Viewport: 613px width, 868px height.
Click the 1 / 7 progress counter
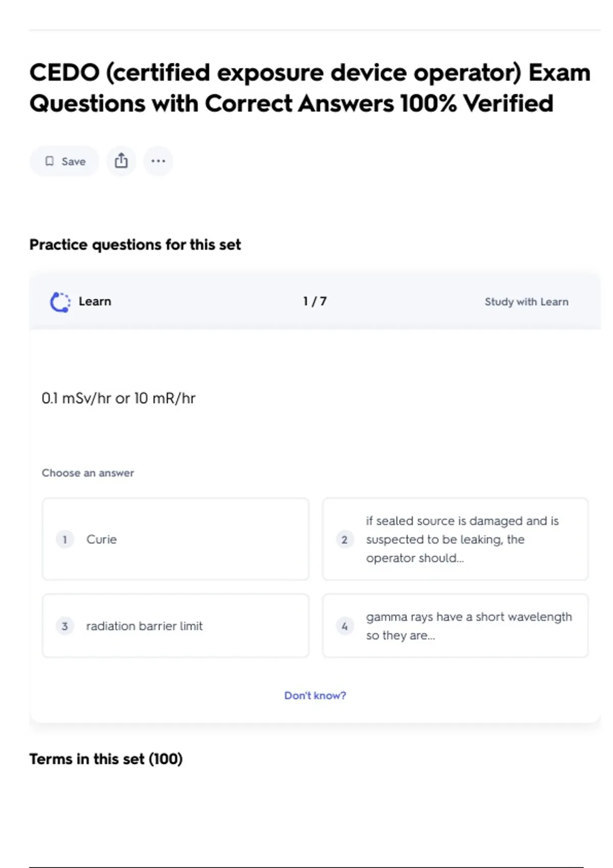(315, 302)
